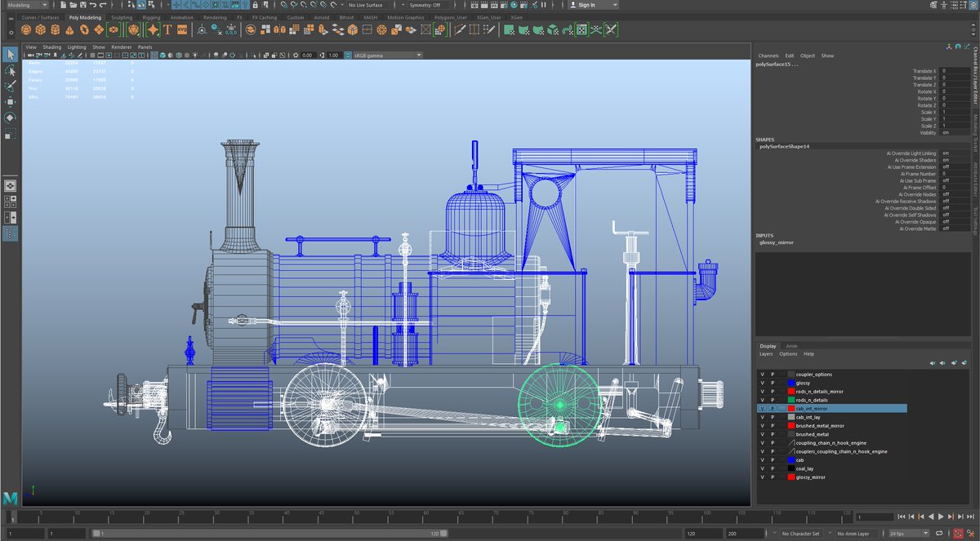Toggle playback P of cab_int_lay layer
The height and width of the screenshot is (541, 980).
click(x=773, y=417)
